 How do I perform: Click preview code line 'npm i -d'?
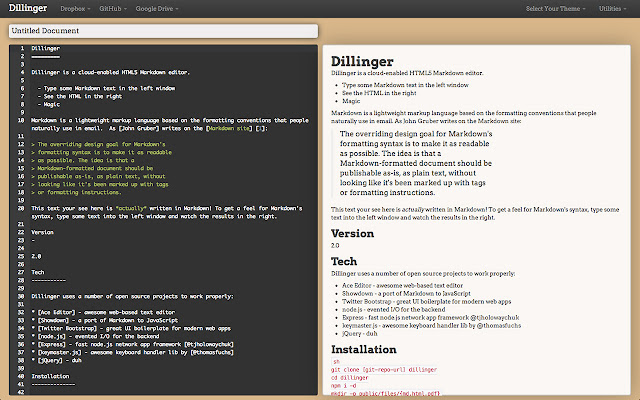(343, 385)
